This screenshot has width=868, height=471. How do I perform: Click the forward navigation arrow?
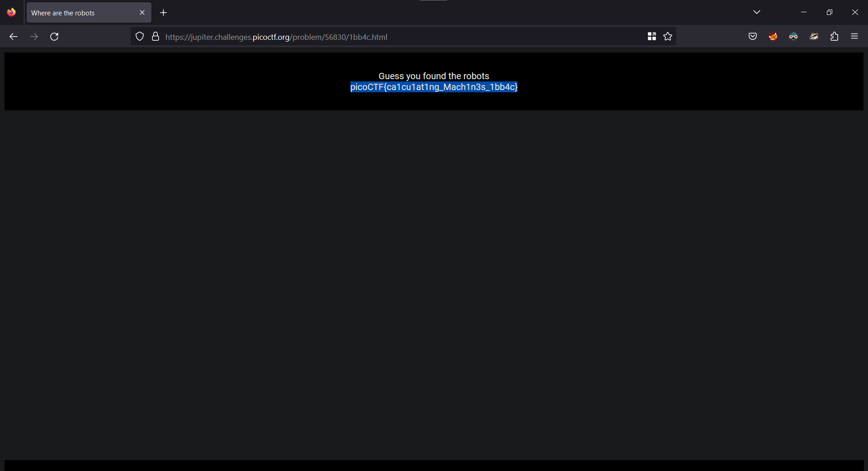(x=34, y=37)
